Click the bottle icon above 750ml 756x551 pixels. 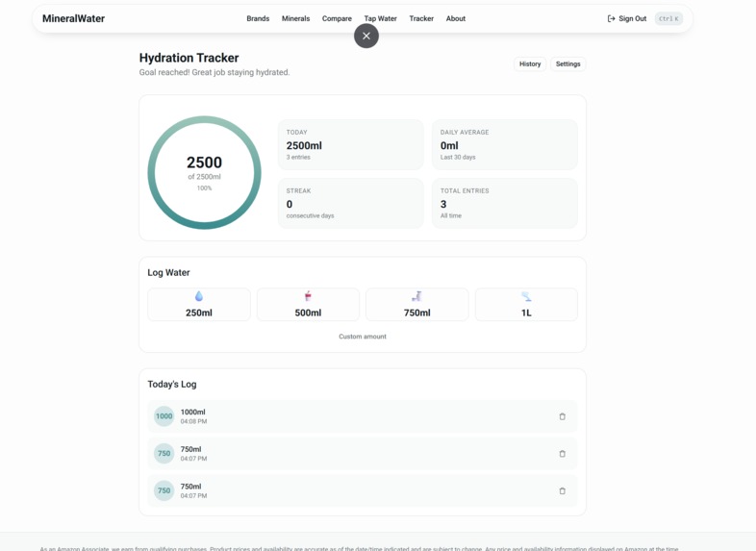417,296
